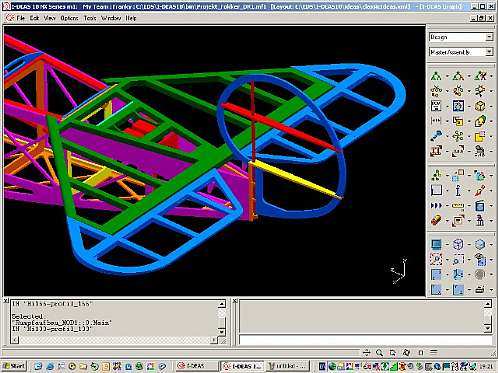This screenshot has width=498, height=373.
Task: Open the Options menu
Action: point(69,18)
